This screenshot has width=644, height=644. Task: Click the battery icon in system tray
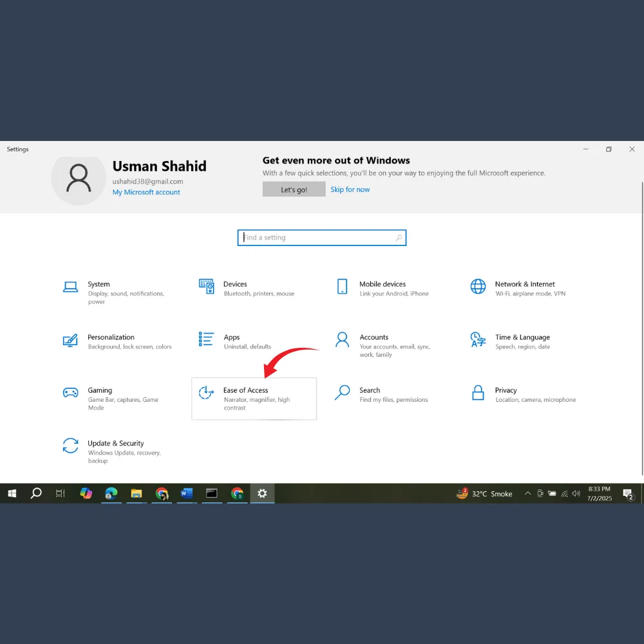coord(552,493)
